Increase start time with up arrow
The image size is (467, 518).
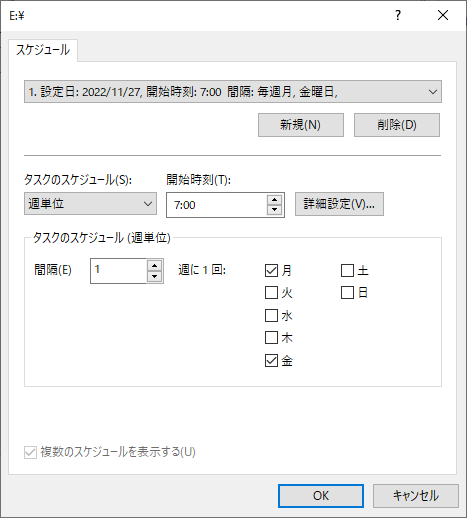point(274,200)
